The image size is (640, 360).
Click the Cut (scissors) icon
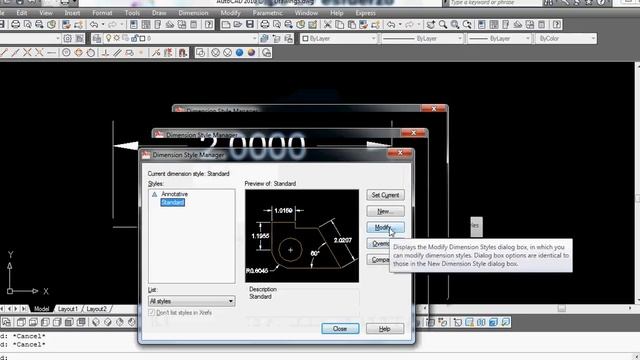327,24
